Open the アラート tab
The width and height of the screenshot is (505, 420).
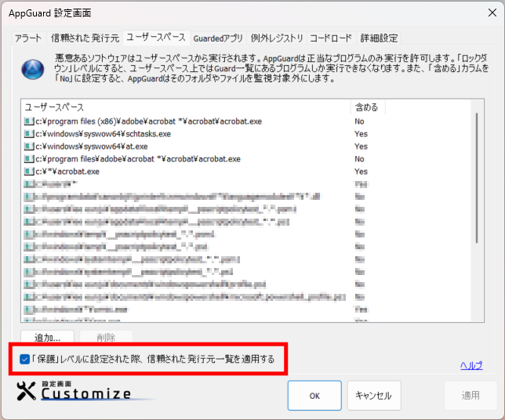[28, 38]
